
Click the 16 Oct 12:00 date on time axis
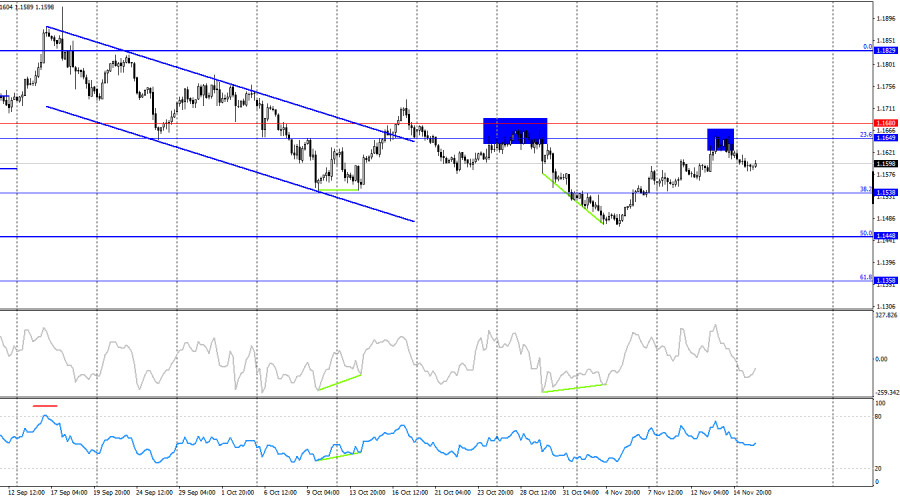[x=409, y=492]
